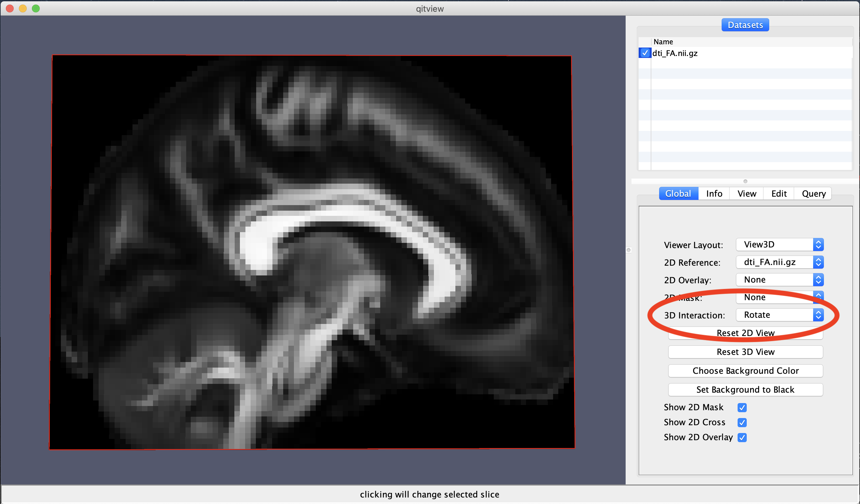The image size is (860, 504).
Task: Click the Datasets header button
Action: (x=745, y=25)
